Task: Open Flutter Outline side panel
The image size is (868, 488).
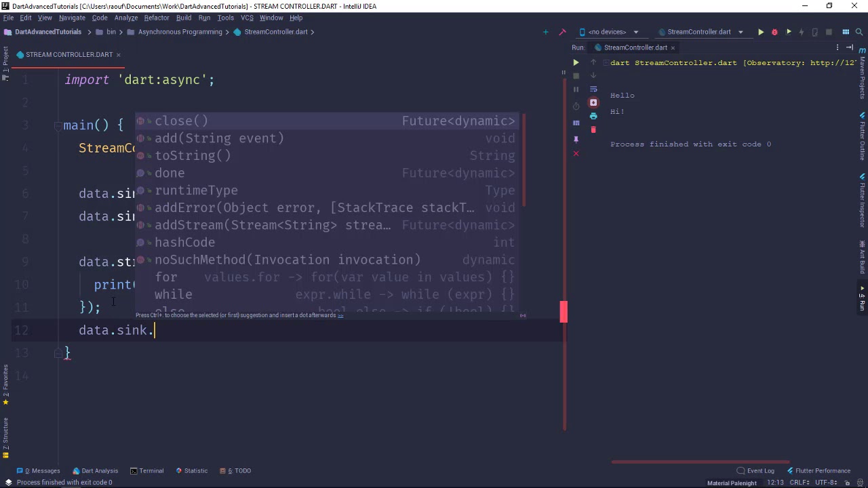Action: (863, 137)
